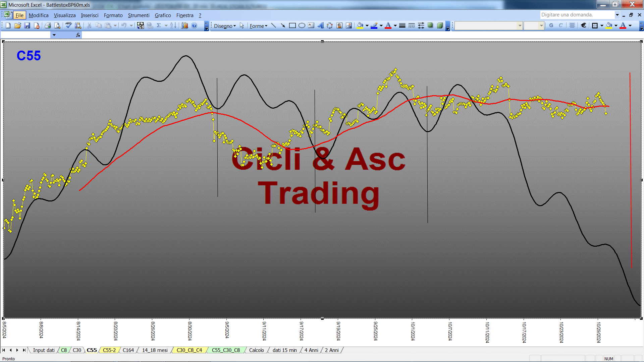Insert picture from file icon
644x362 pixels.
click(x=349, y=25)
